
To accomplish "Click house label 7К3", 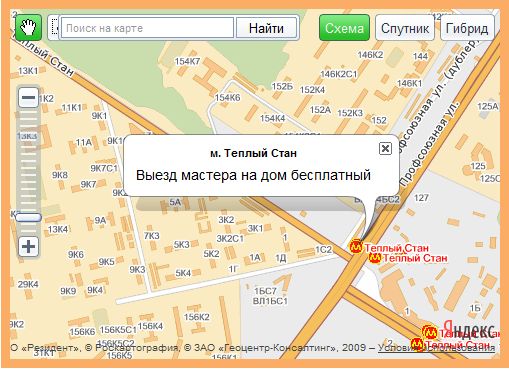I will click(x=152, y=236).
